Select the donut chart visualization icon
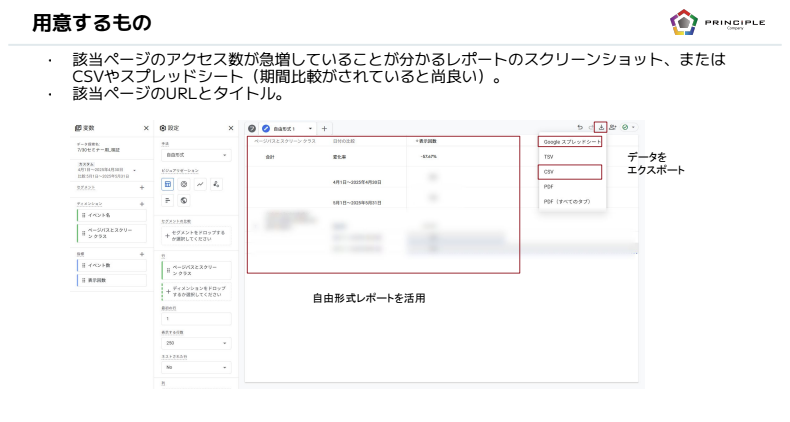The image size is (790, 422). (184, 184)
